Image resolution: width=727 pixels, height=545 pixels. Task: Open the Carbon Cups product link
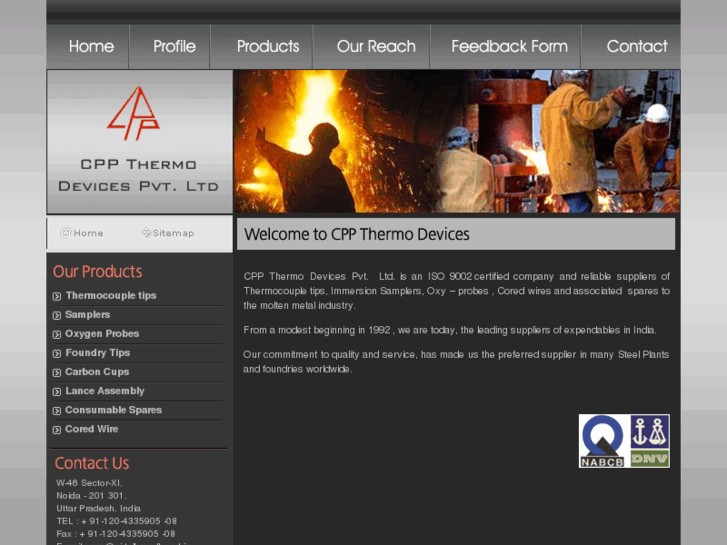click(97, 372)
